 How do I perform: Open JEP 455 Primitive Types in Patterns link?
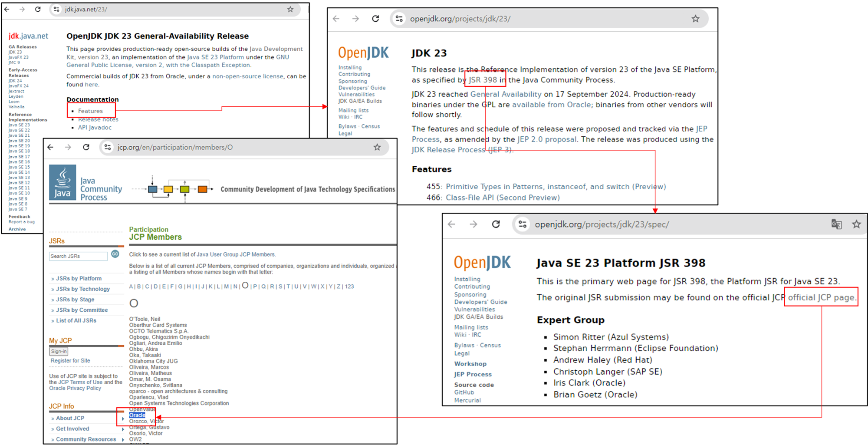click(556, 187)
